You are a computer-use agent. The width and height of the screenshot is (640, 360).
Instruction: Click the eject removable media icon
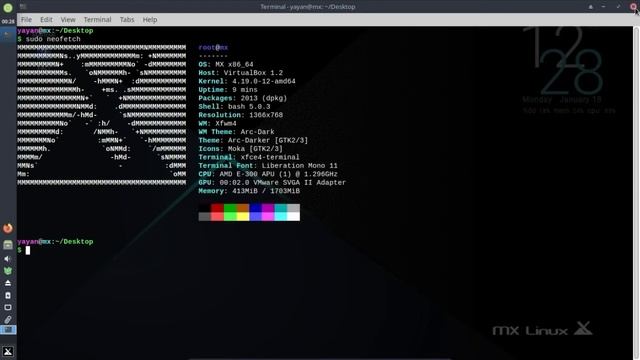tap(8, 283)
